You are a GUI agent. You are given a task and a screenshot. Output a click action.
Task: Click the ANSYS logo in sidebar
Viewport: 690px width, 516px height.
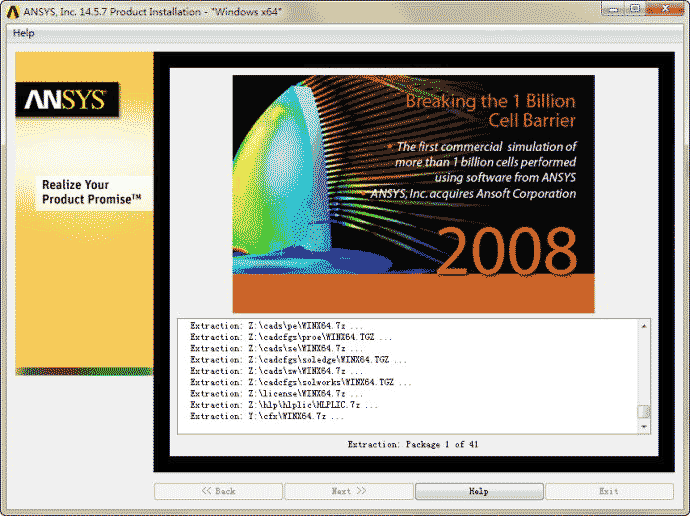(67, 99)
